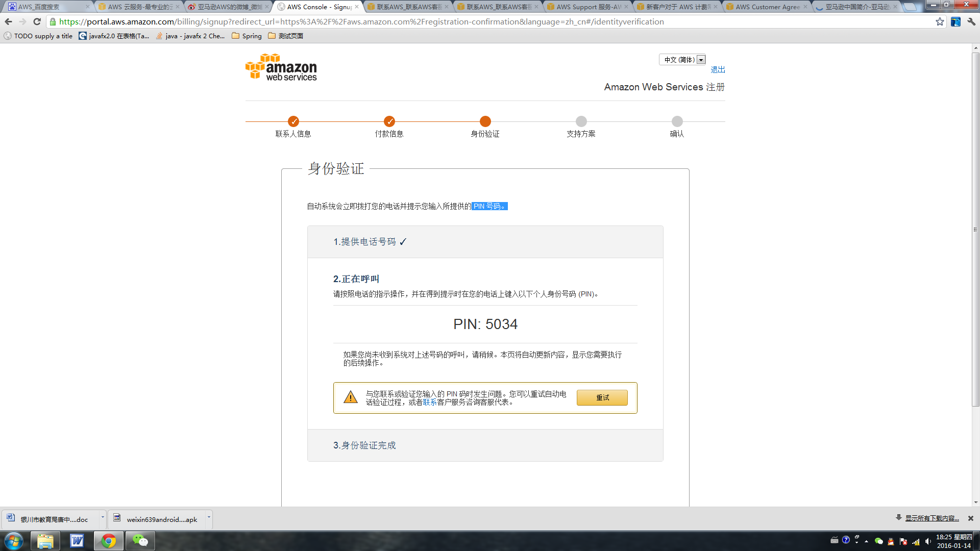Click the keyboard input method tray icon
This screenshot has width=980, height=551.
[835, 540]
